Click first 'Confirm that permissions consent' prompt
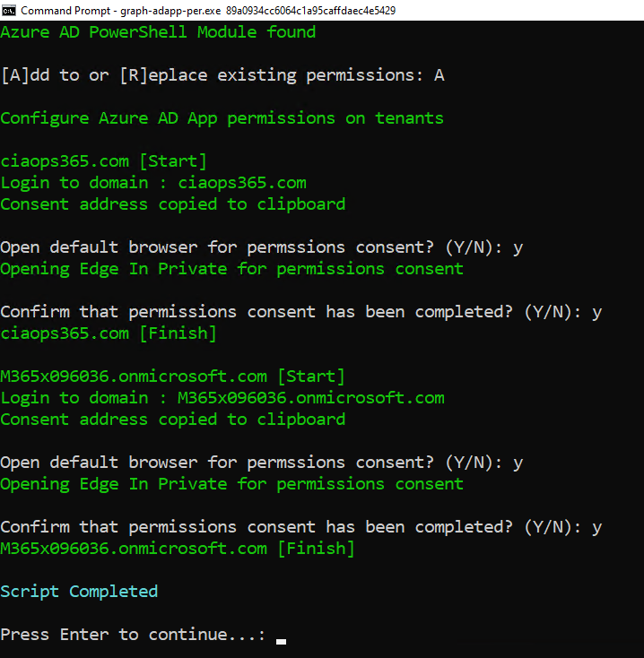The image size is (644, 658). [x=300, y=312]
